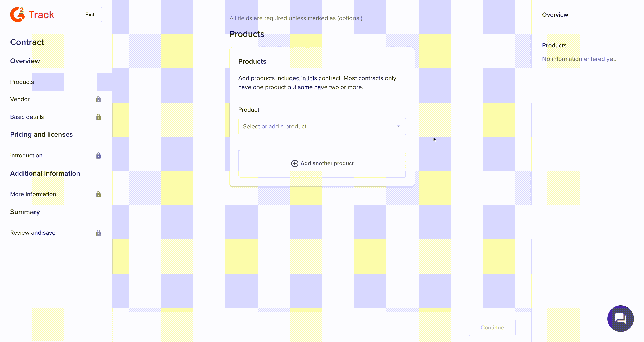
Task: Click the Review and save lock icon
Action: pos(98,233)
